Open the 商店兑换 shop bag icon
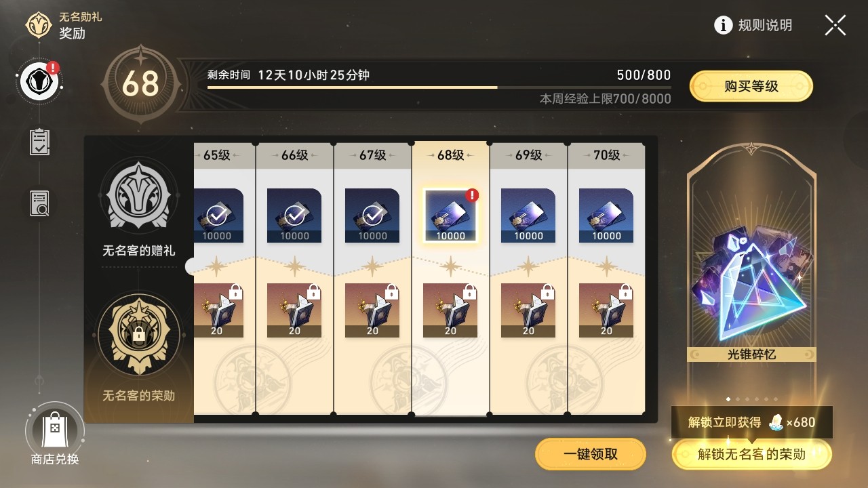This screenshot has height=488, width=868. tap(54, 431)
